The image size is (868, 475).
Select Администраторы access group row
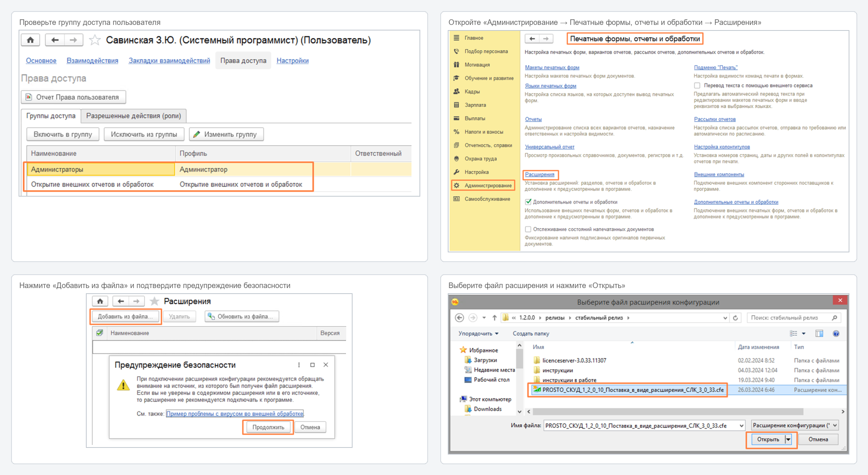(219, 169)
